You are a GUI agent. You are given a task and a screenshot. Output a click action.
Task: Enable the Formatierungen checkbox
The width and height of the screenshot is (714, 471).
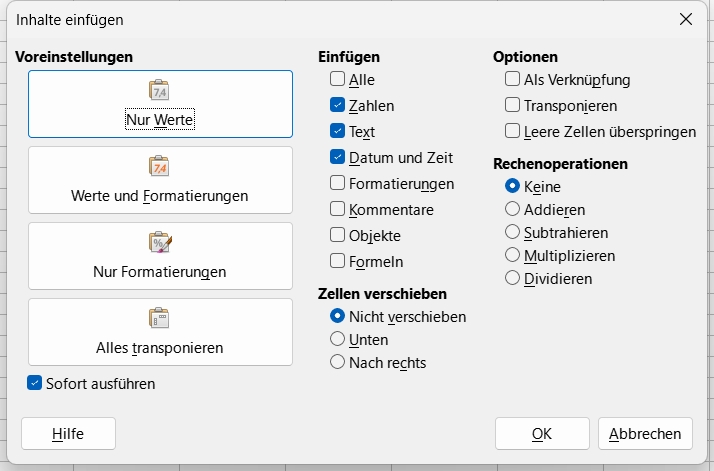click(338, 183)
